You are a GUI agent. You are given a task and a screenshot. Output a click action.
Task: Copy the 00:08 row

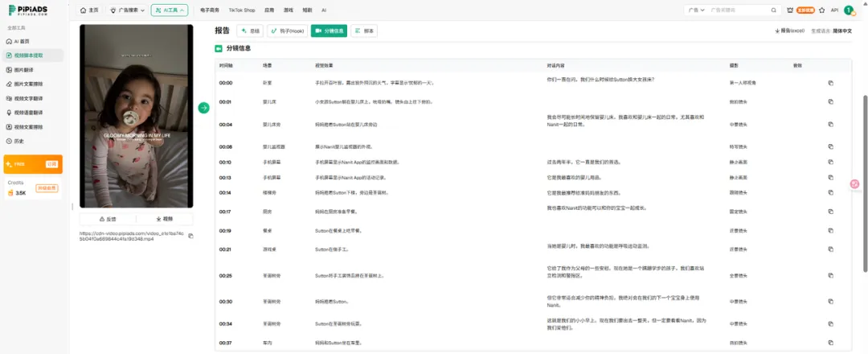tap(830, 146)
